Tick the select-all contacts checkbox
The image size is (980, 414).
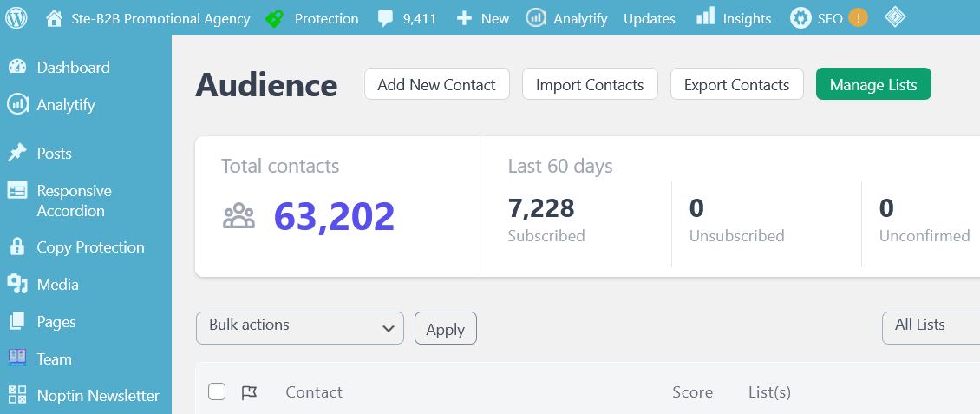(217, 392)
